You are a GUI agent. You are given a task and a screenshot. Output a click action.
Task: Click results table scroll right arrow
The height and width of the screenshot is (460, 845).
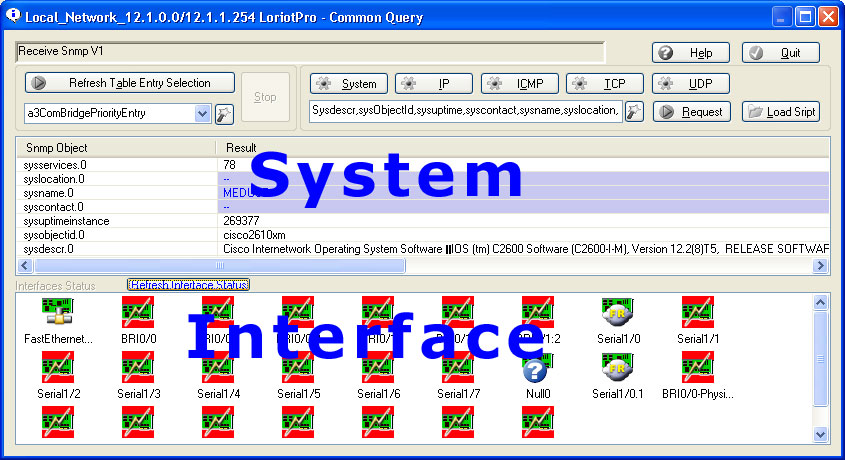[820, 266]
